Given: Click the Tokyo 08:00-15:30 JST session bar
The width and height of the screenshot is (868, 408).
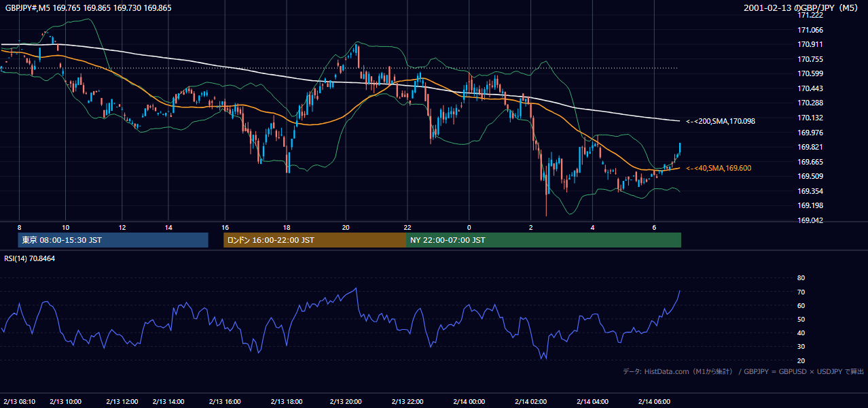Looking at the screenshot, I should click(113, 240).
